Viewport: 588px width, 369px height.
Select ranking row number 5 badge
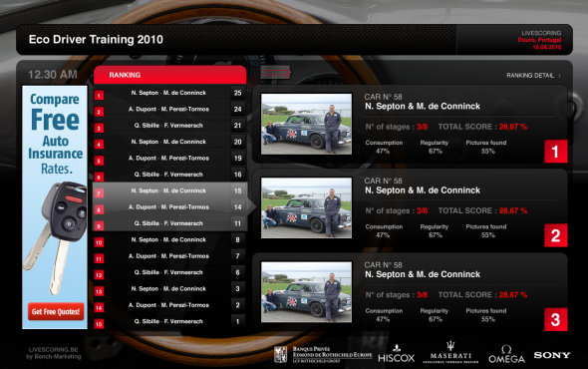[99, 161]
